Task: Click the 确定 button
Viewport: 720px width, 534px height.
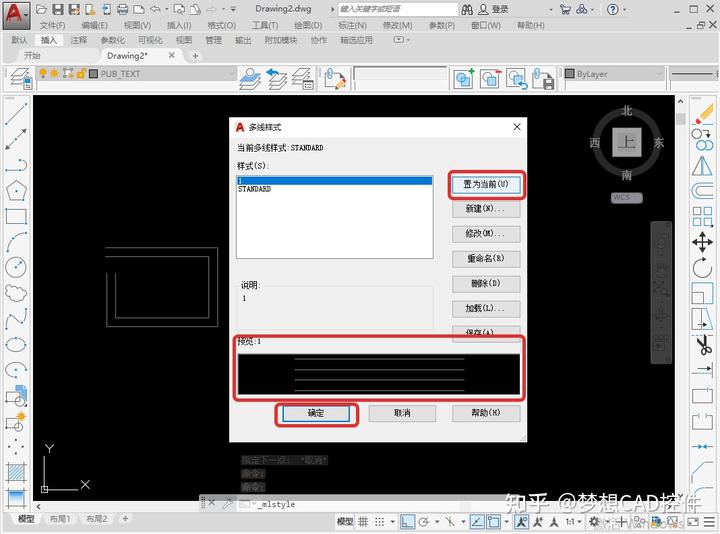Action: pos(316,413)
